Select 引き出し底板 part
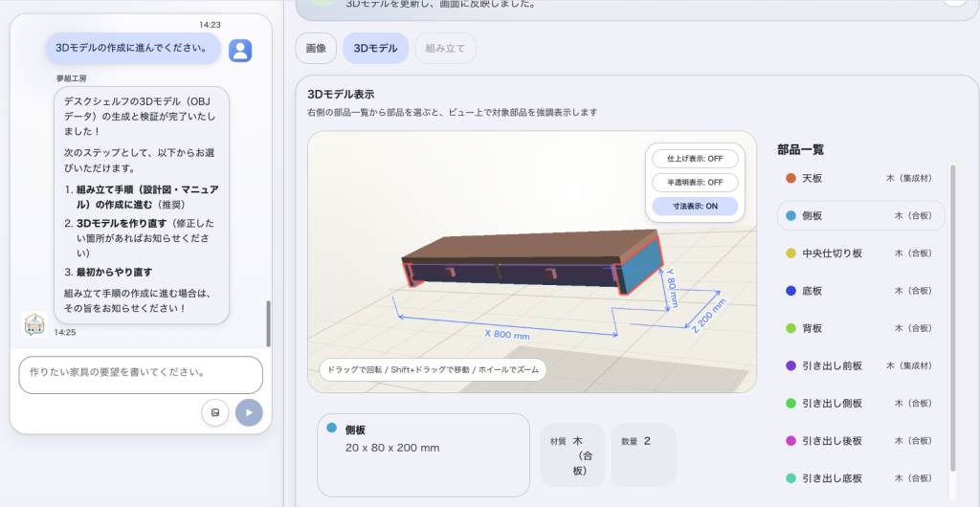The width and height of the screenshot is (980, 507). tap(860, 478)
